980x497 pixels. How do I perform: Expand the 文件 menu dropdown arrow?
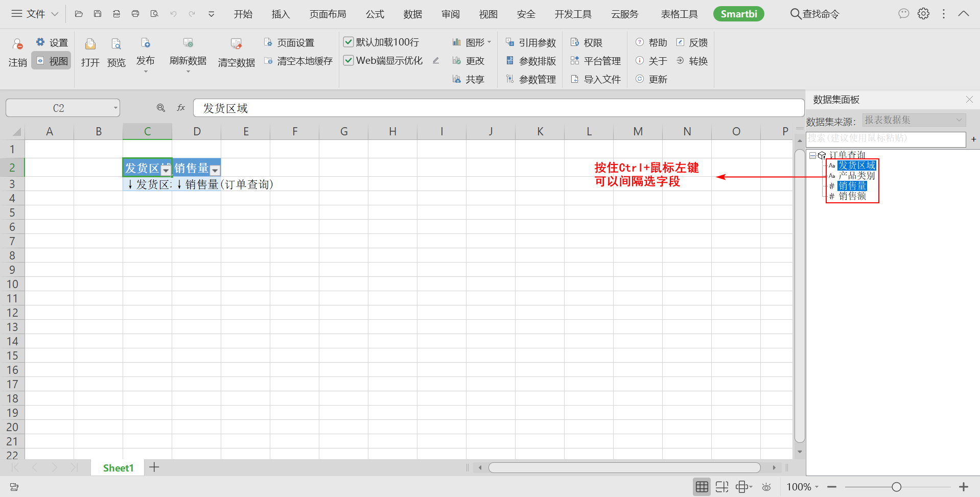55,14
